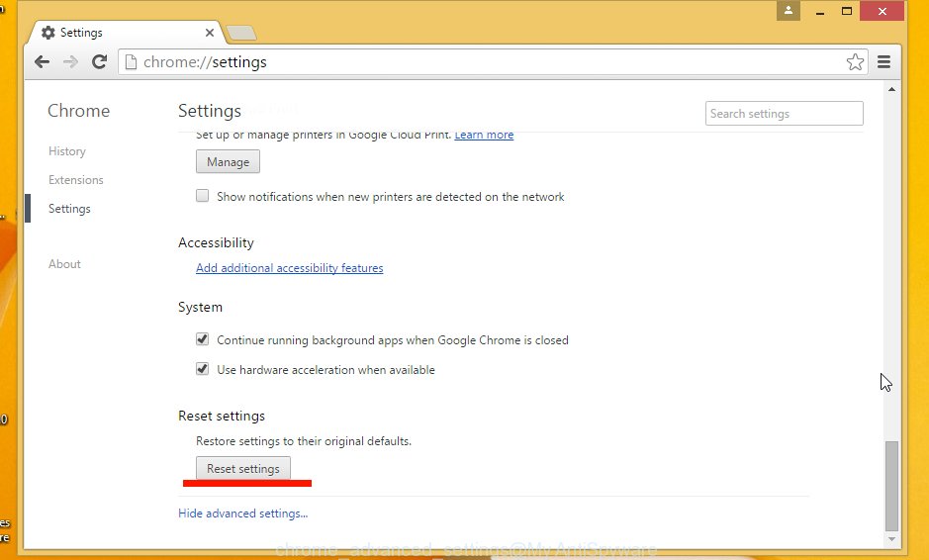Click the scrollbar down arrow
The image size is (929, 560).
[891, 538]
